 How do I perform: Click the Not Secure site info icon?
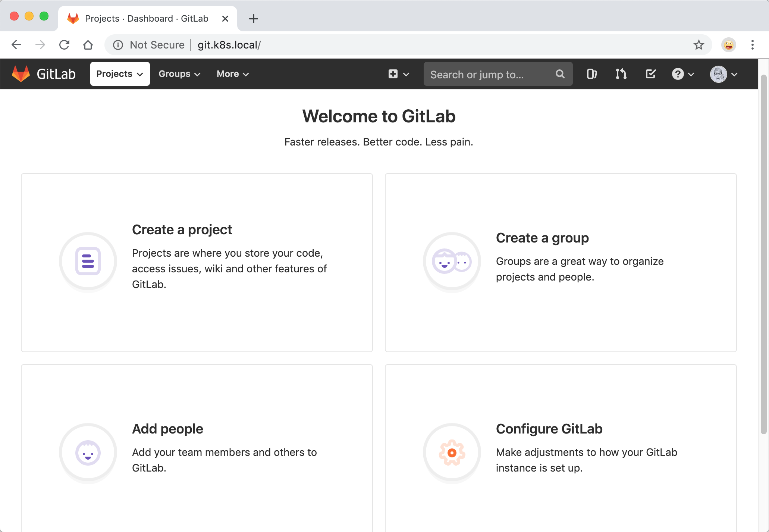pyautogui.click(x=118, y=45)
